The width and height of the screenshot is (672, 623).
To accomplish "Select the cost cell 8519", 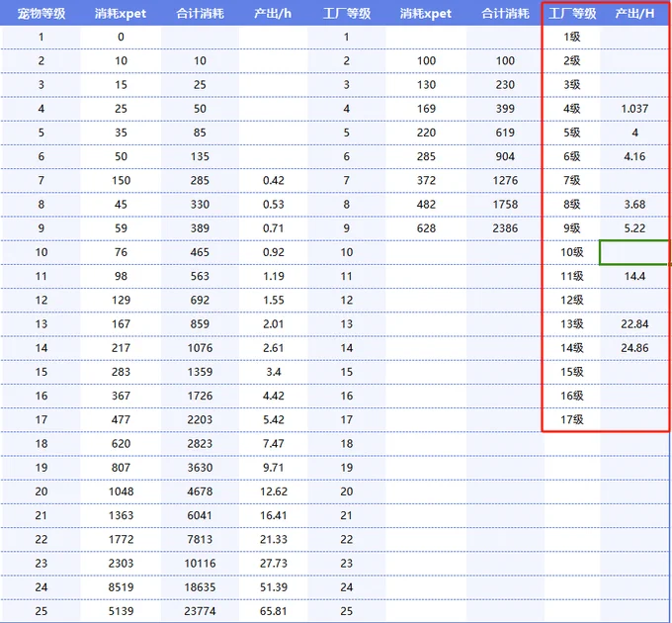I will (x=121, y=587).
